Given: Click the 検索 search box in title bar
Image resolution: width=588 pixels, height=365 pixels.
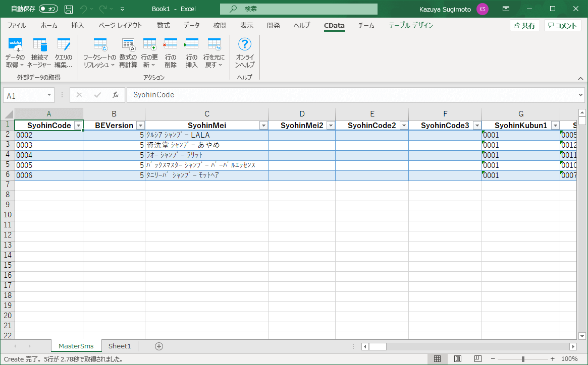Looking at the screenshot, I should [x=298, y=9].
